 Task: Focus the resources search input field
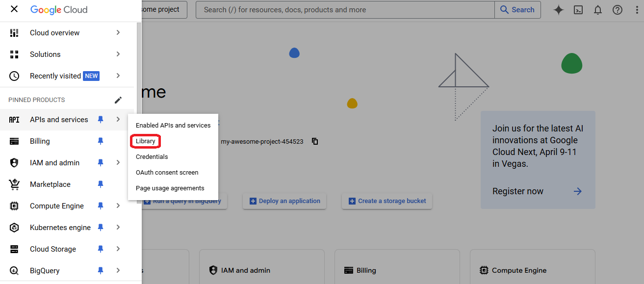(343, 10)
